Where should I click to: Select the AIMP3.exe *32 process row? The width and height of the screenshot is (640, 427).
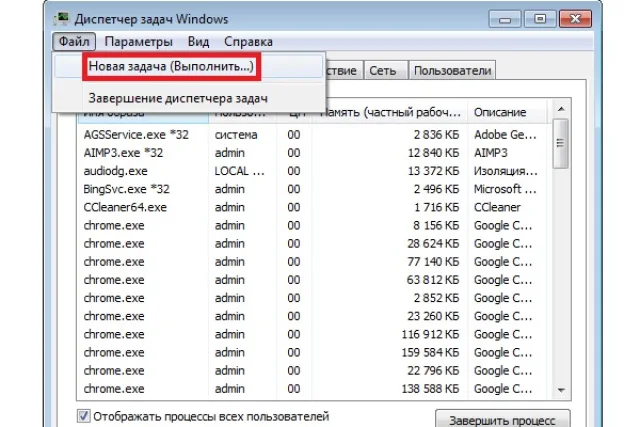(313, 153)
